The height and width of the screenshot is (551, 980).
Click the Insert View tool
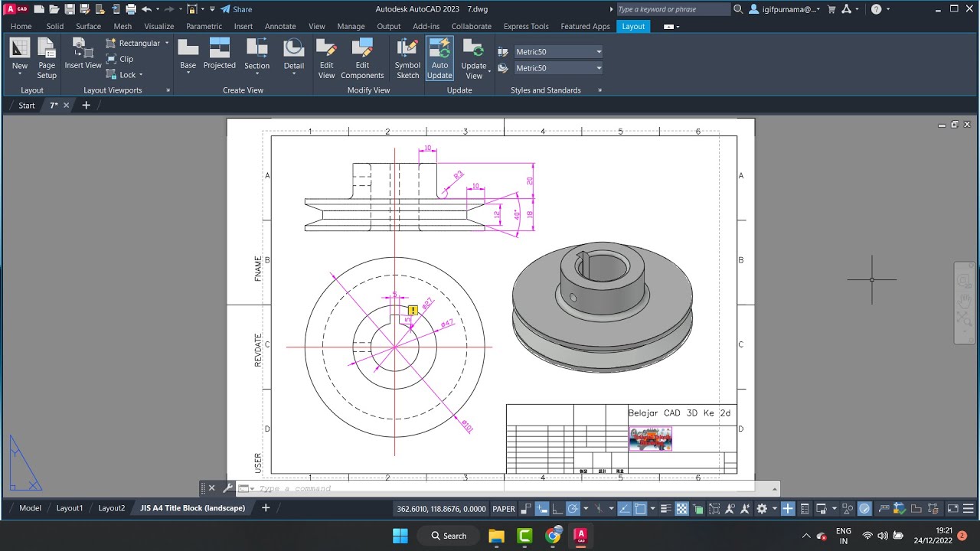click(x=83, y=54)
